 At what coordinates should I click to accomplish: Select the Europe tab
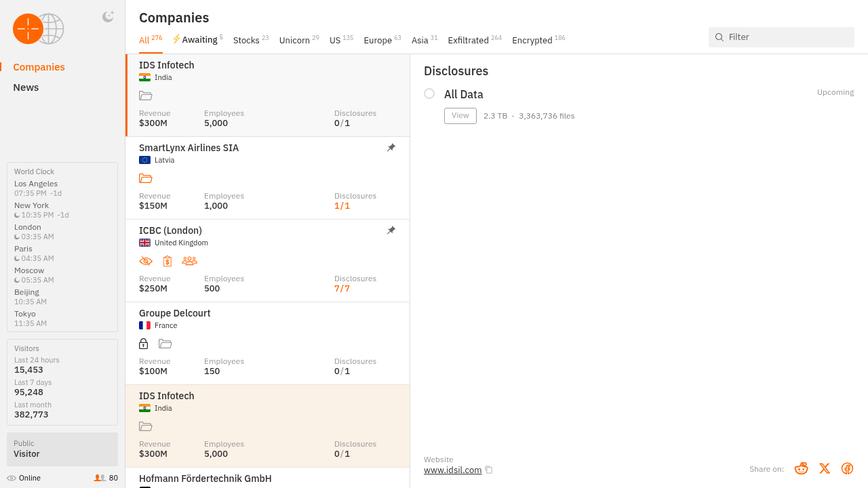coord(382,40)
